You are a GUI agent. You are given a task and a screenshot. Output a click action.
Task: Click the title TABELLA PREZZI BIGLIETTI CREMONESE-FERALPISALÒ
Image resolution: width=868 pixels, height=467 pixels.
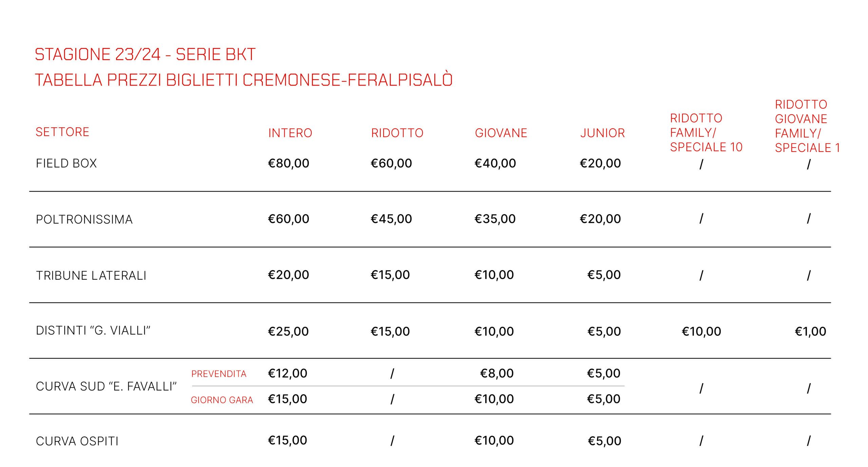coord(243,80)
